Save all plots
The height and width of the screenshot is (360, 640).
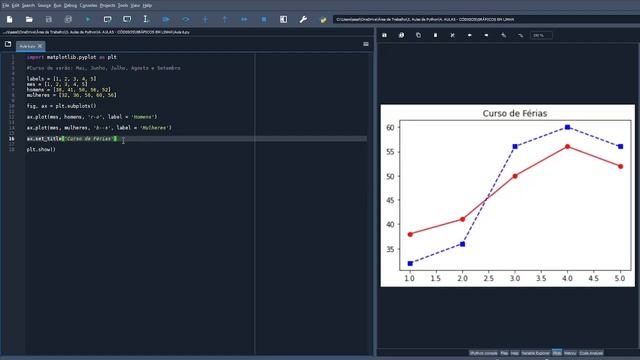pos(402,35)
